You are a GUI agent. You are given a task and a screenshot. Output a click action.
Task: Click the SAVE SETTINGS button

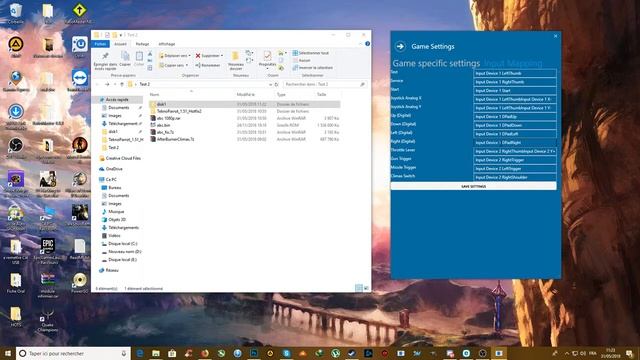coord(473,186)
